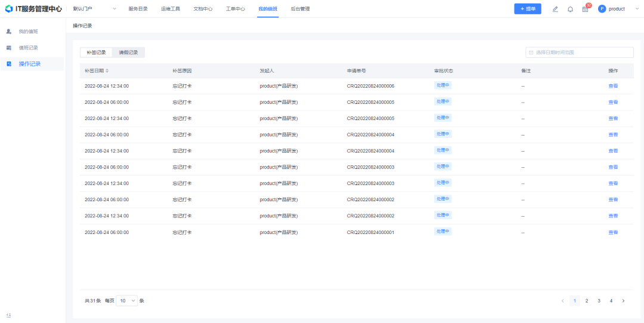This screenshot has width=644, height=323.
Task: Click the 共 31 条 total count text
Action: click(92, 301)
